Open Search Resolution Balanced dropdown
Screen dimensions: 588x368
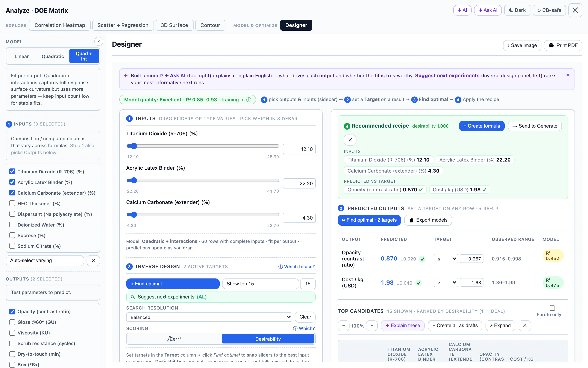(209, 317)
